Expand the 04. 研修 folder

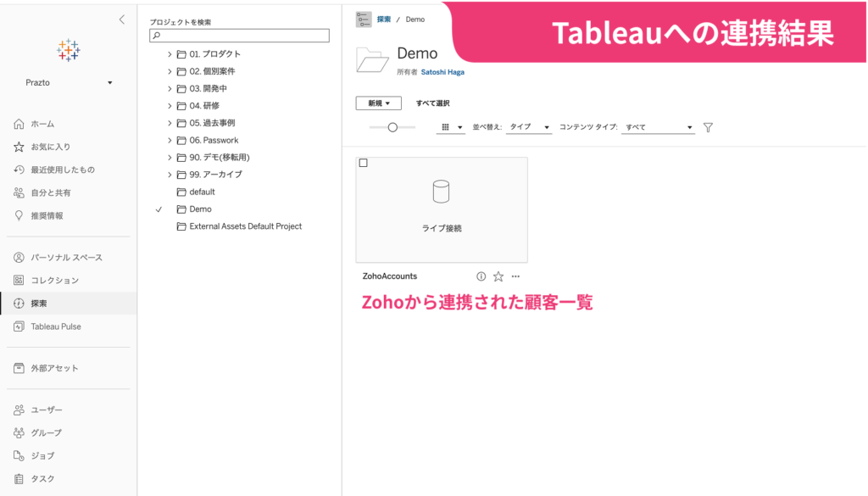170,106
